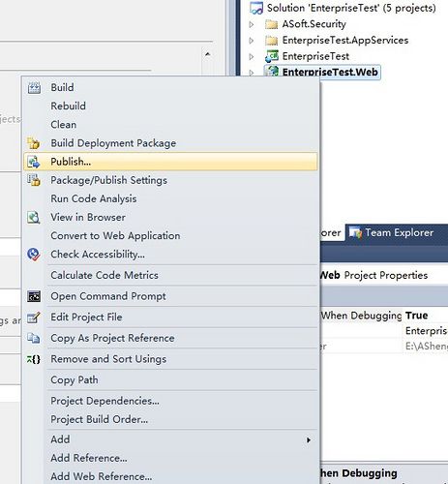Screen dimensions: 448x484
Task: Expand the ASoft.Security folder node
Action: [252, 24]
